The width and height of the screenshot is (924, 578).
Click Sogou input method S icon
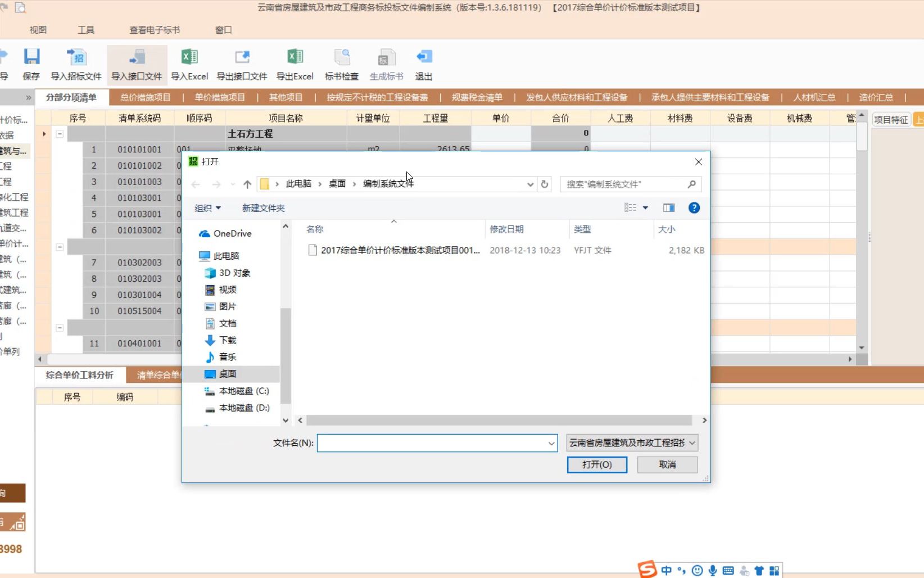[x=647, y=570]
